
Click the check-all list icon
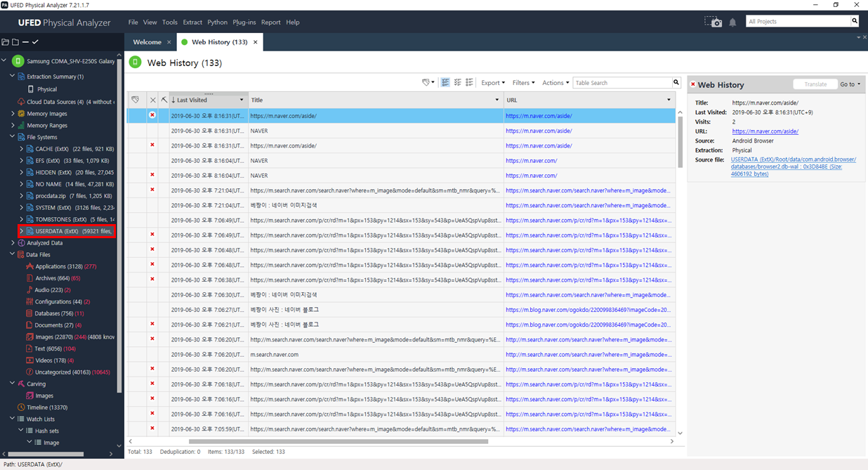click(x=445, y=83)
